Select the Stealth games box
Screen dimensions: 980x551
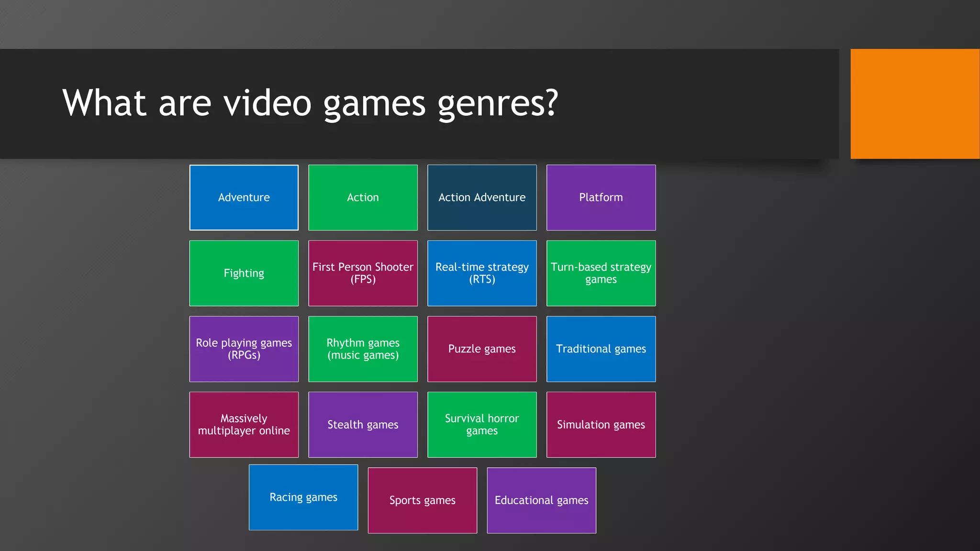[x=363, y=424]
